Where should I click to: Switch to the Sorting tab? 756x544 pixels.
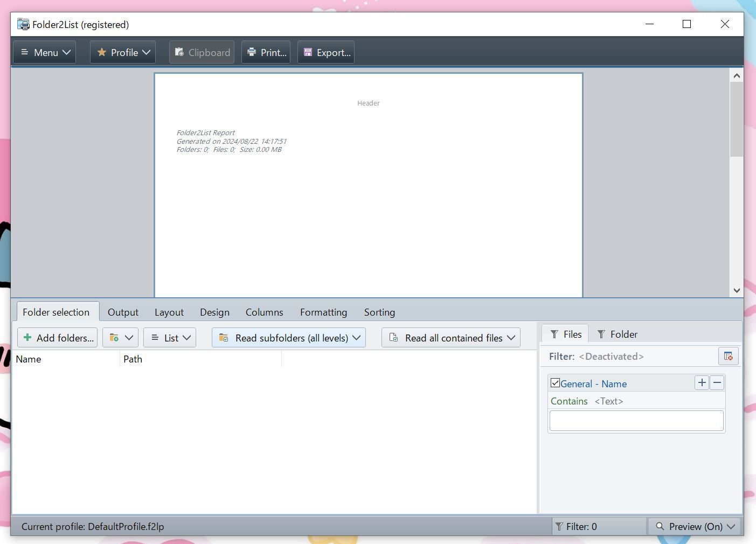click(379, 312)
